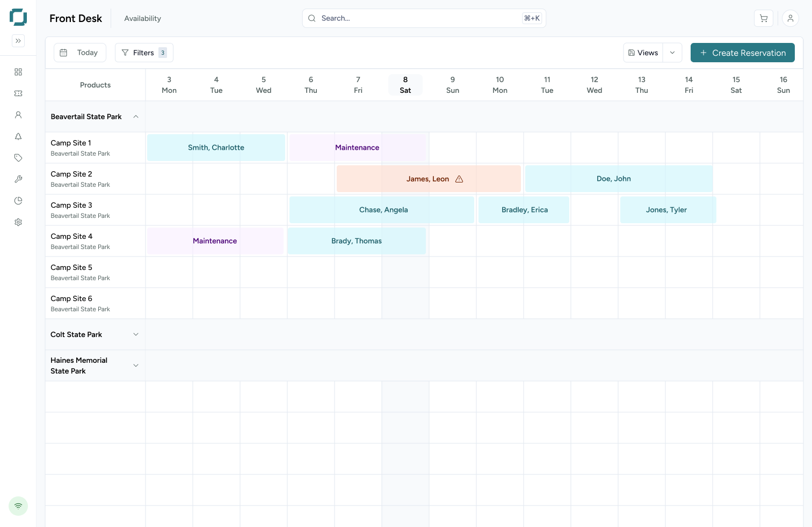The height and width of the screenshot is (527, 812).
Task: Click the Front Desk page title
Action: click(x=76, y=18)
